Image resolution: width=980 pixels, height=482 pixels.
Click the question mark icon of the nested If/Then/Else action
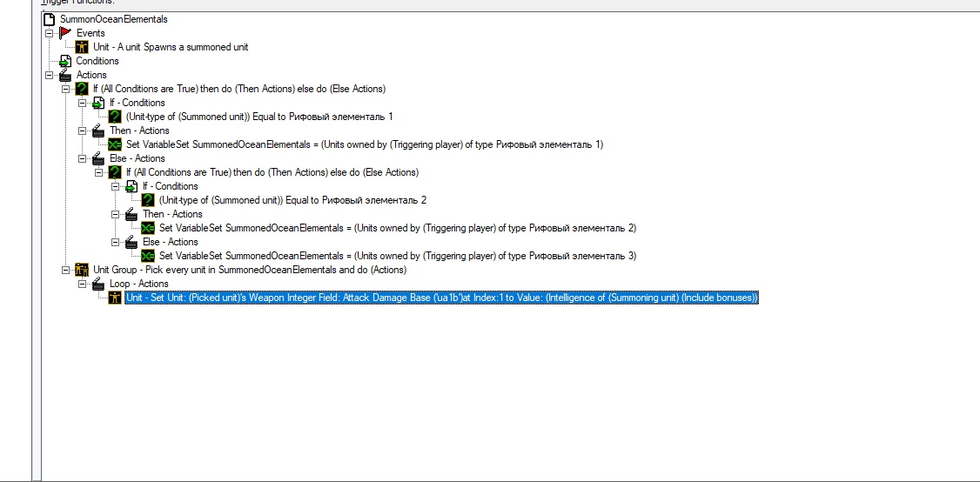click(x=115, y=172)
